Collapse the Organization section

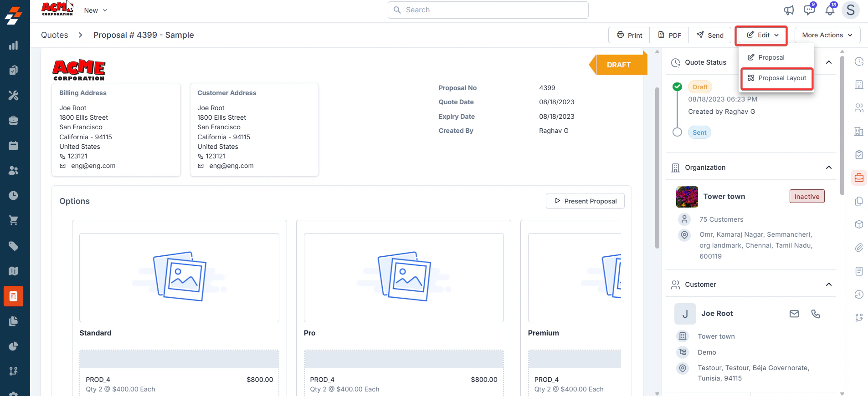[829, 168]
